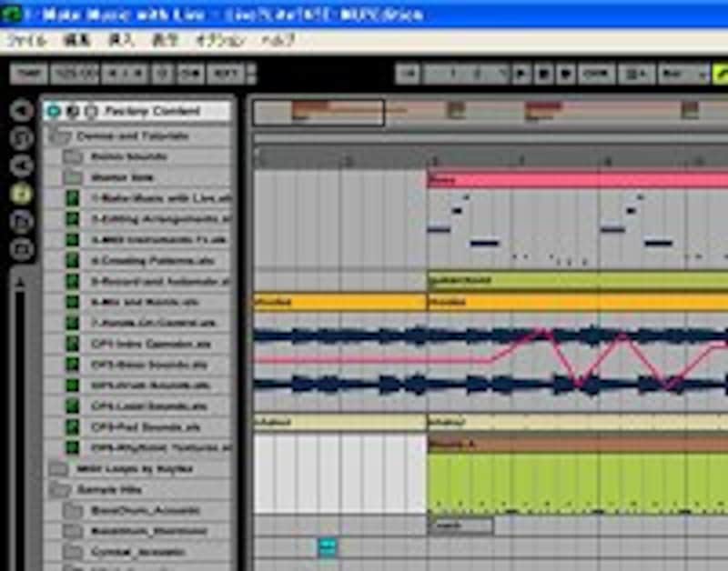Click Live Set icon for 5-Record and Automate
The image size is (728, 571).
pyautogui.click(x=72, y=282)
